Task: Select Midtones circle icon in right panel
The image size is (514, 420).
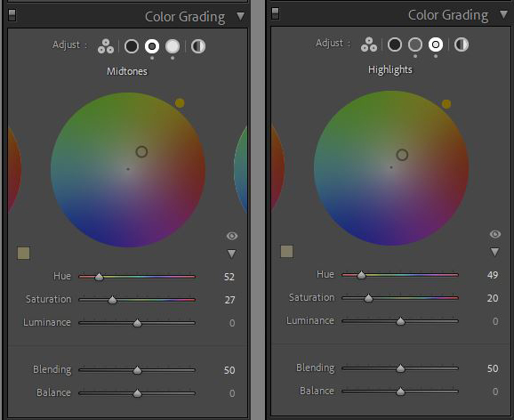Action: tap(415, 44)
